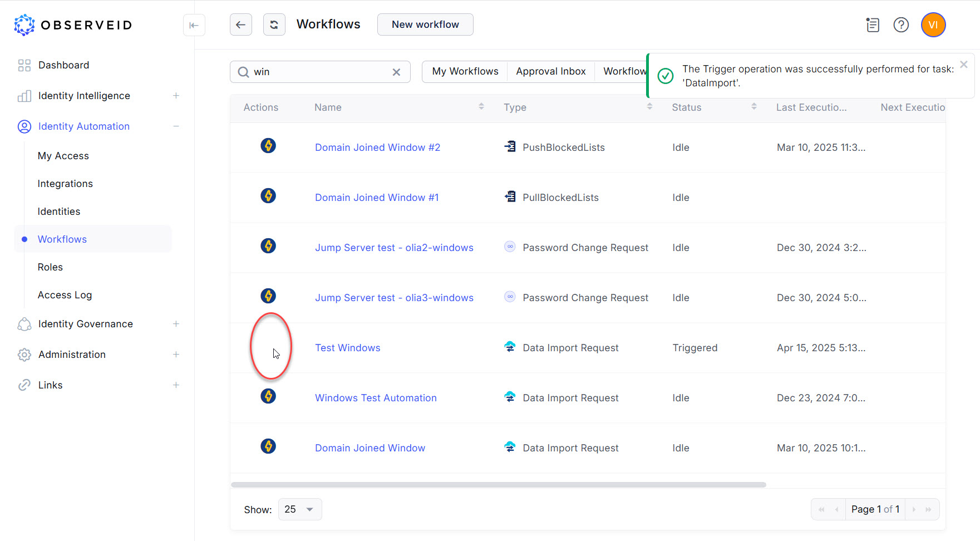
Task: Open the Windows Test Automation workflow link
Action: pos(376,397)
